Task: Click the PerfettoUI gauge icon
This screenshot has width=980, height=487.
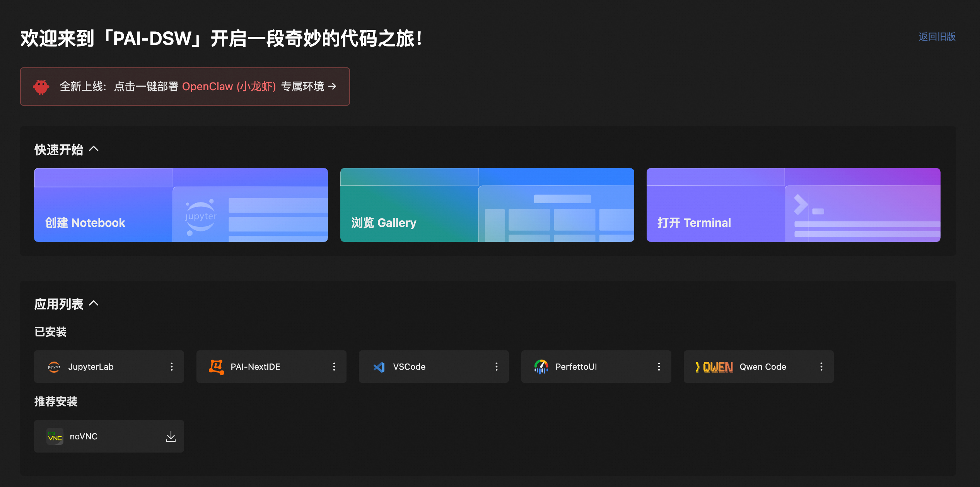Action: pyautogui.click(x=541, y=367)
